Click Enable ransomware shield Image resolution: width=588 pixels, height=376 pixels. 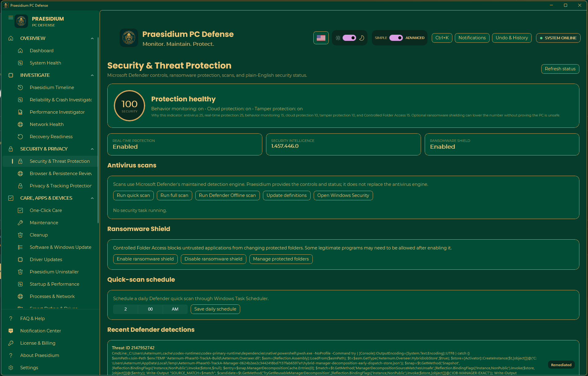145,259
